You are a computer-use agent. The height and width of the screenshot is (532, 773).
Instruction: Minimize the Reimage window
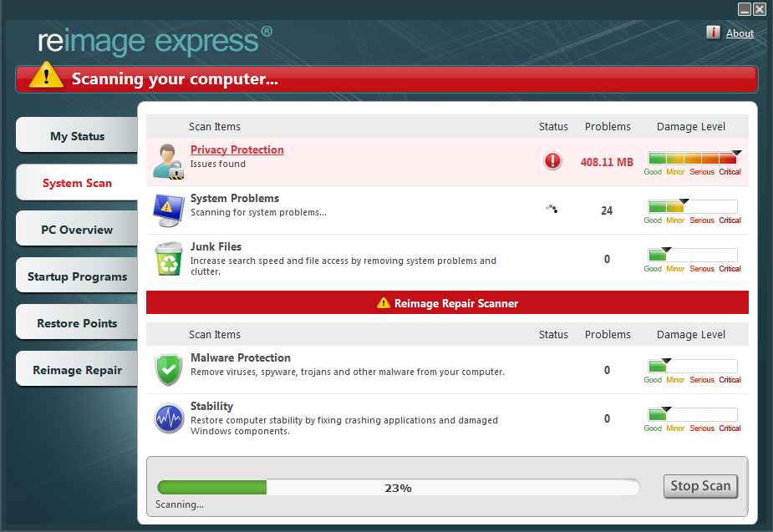coord(745,9)
